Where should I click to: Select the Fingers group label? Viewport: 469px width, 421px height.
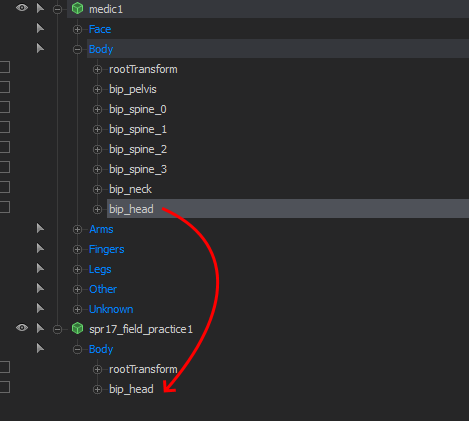(107, 250)
